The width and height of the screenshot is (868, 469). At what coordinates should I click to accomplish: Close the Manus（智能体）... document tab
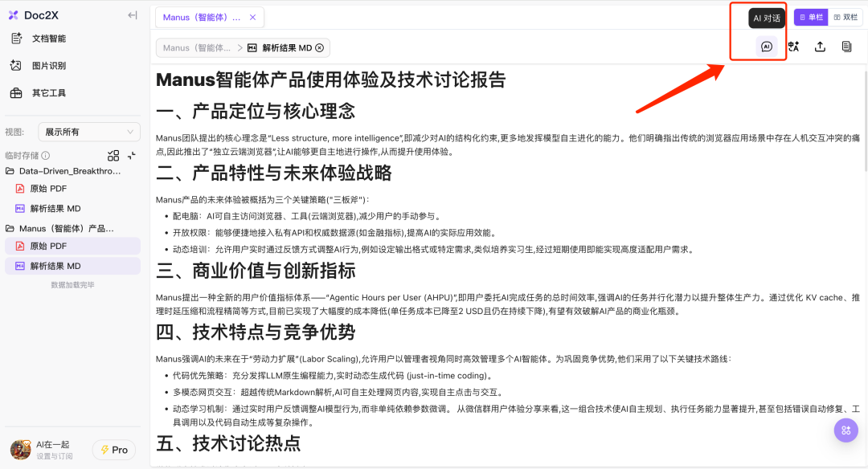pyautogui.click(x=252, y=17)
